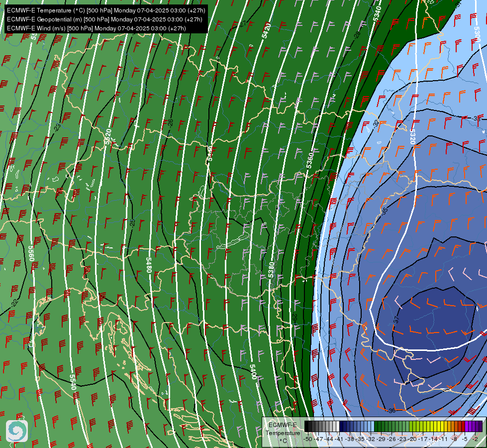This screenshot has height=448, width=487.
Task: Pick the lightest blue swatch above -32
Action: click(373, 426)
